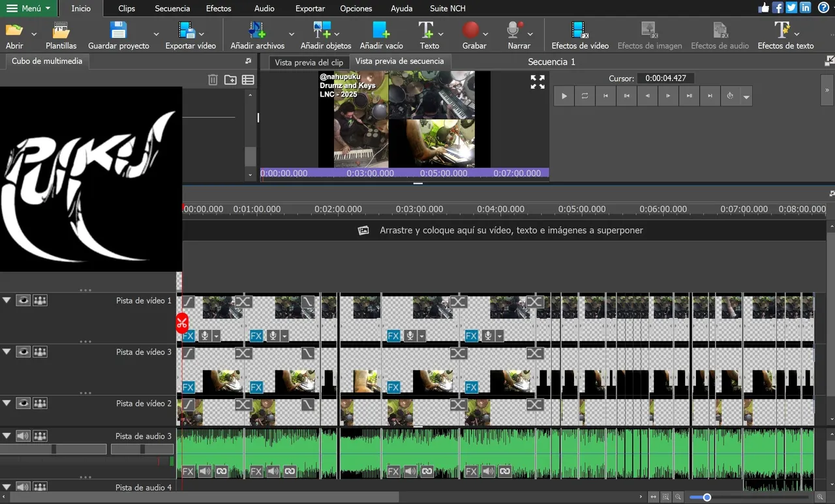The height and width of the screenshot is (504, 835).
Task: Click the Añadir objetos icon
Action: tap(322, 30)
